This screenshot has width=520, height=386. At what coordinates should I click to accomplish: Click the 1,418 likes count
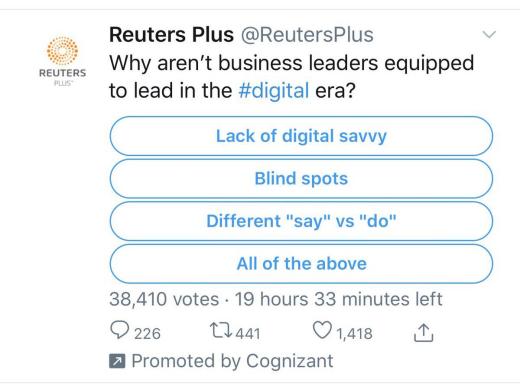click(354, 333)
